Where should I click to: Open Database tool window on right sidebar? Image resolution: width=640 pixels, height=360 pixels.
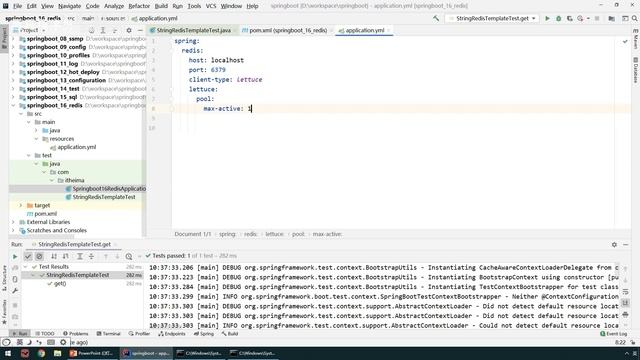tap(636, 69)
